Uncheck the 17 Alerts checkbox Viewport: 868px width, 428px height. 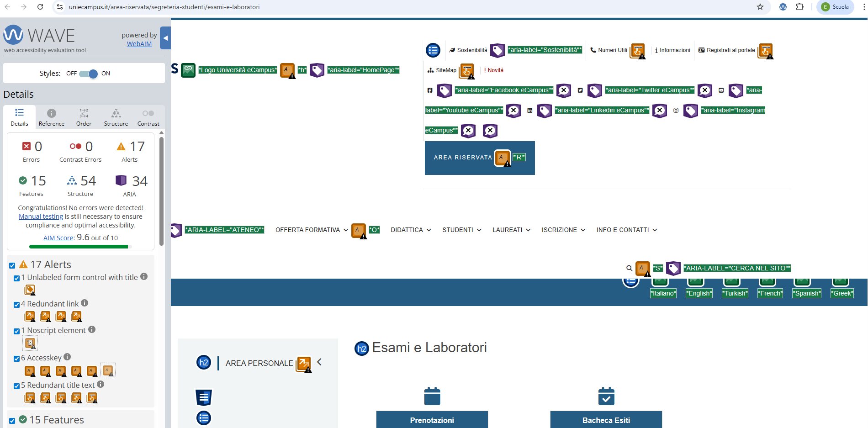coord(12,265)
